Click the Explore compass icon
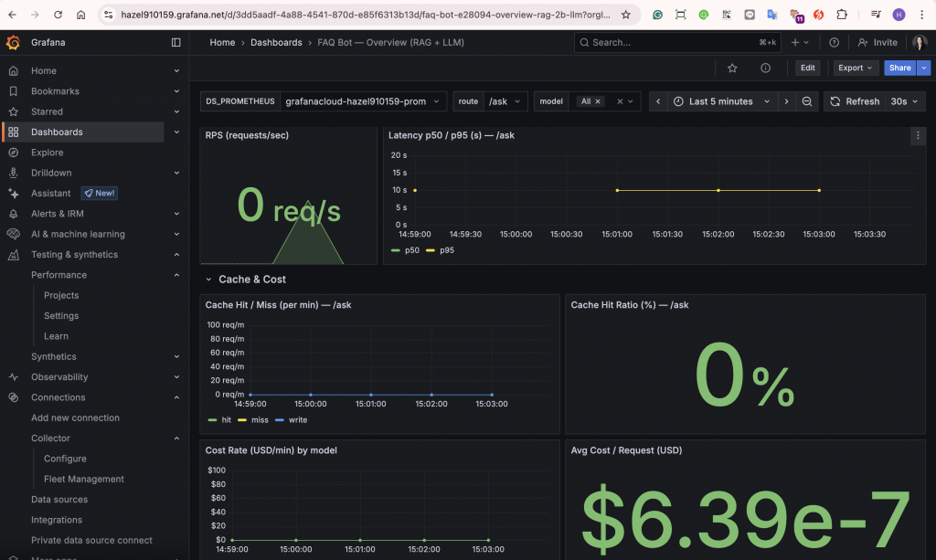The width and height of the screenshot is (936, 560). tap(13, 152)
